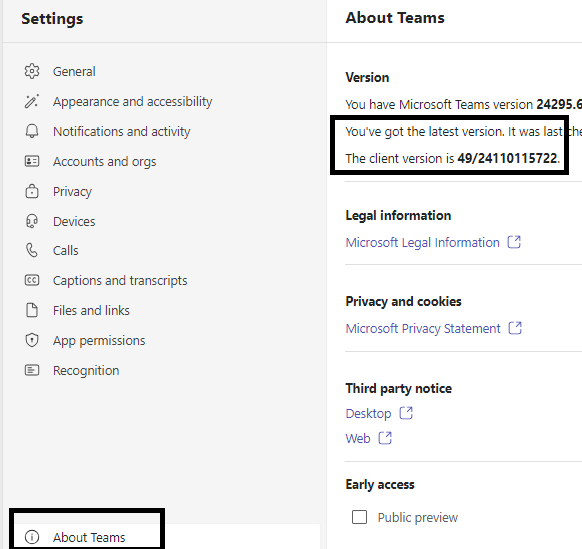The image size is (582, 549).
Task: Open the Desktop third party notice
Action: point(368,414)
